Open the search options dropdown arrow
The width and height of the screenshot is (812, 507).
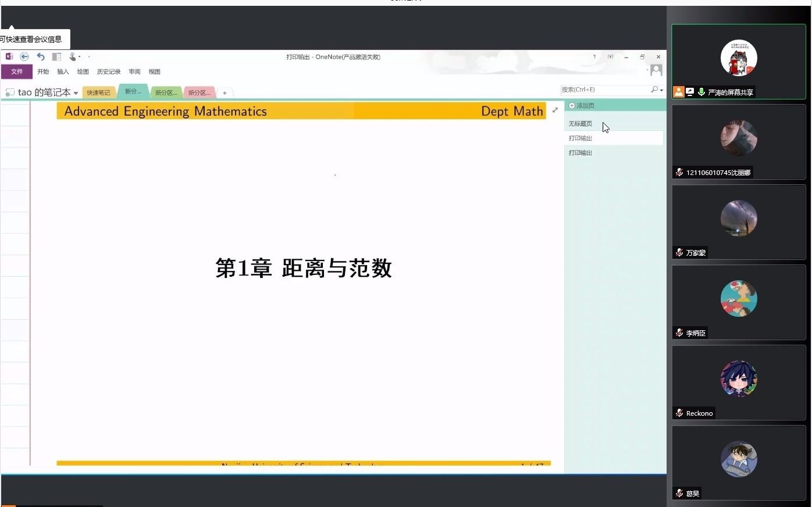coord(662,90)
